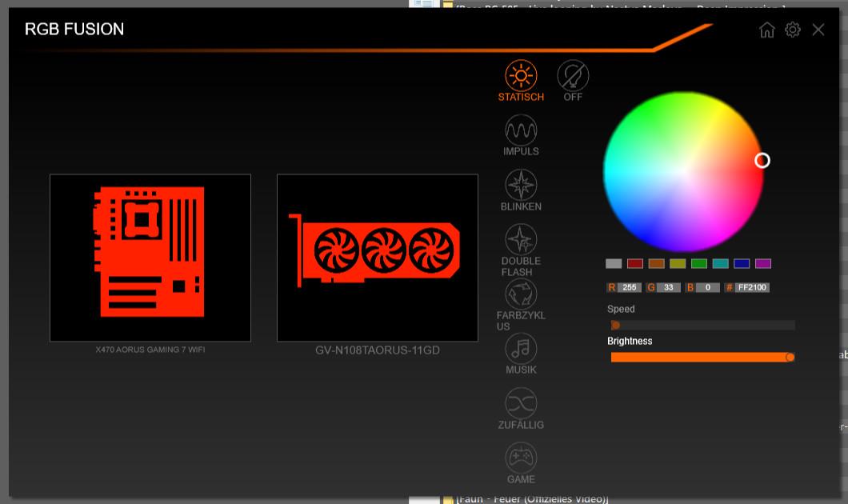Click the hex color field FF2100
This screenshot has height=504, width=848.
[752, 287]
